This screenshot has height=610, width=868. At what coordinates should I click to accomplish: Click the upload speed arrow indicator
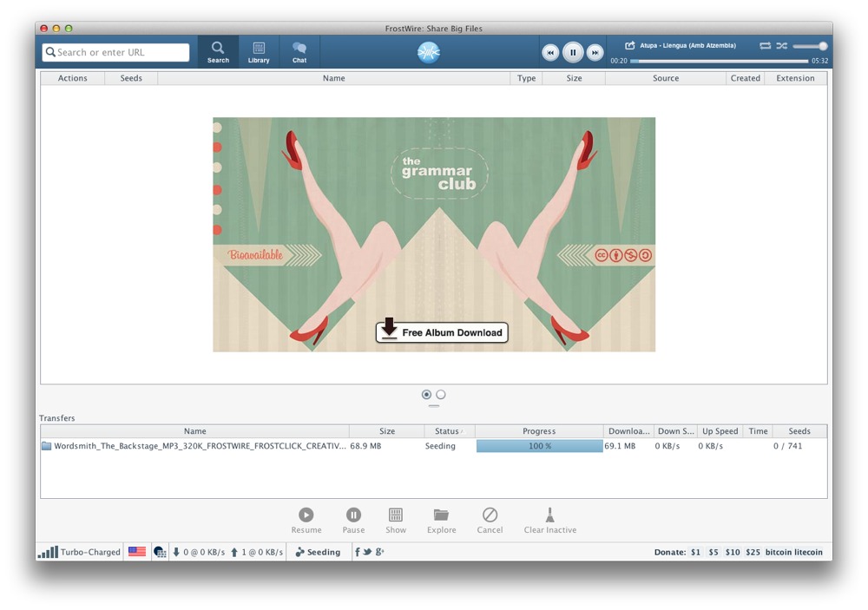[x=234, y=552]
